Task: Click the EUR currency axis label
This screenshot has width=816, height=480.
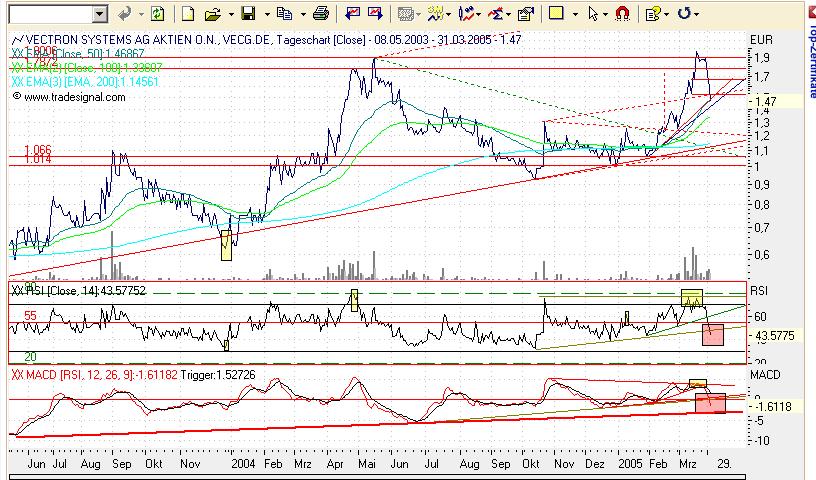Action: tap(761, 40)
